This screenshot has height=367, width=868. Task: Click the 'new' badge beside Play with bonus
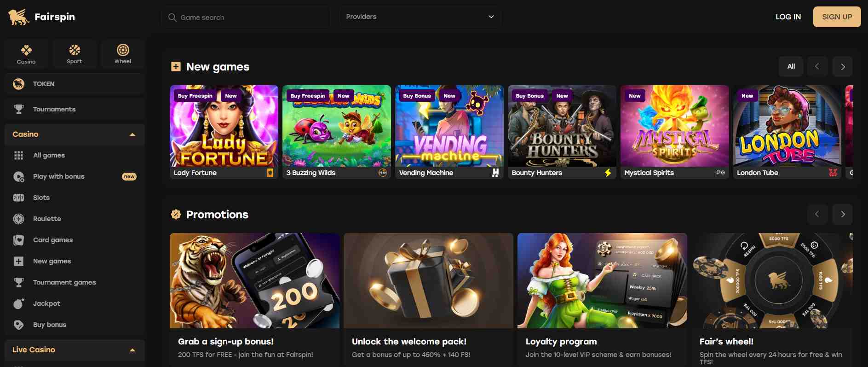click(129, 176)
